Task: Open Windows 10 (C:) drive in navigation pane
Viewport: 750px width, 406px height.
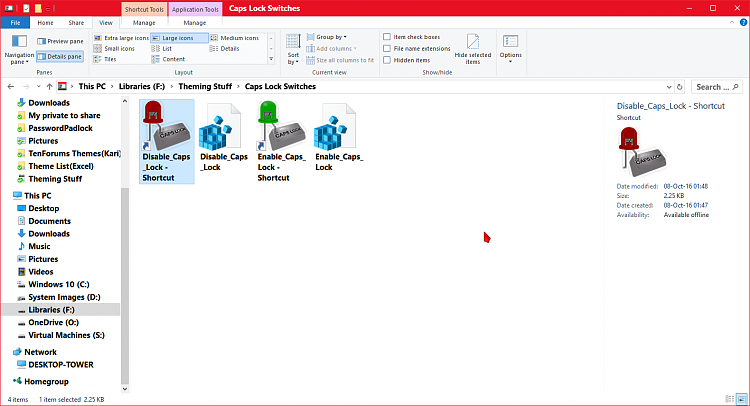Action: [x=62, y=284]
